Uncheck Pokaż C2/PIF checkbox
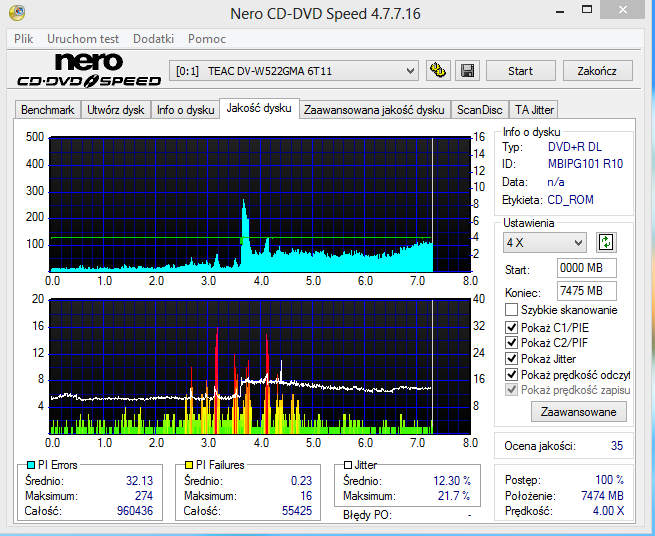655x536 pixels. click(511, 343)
